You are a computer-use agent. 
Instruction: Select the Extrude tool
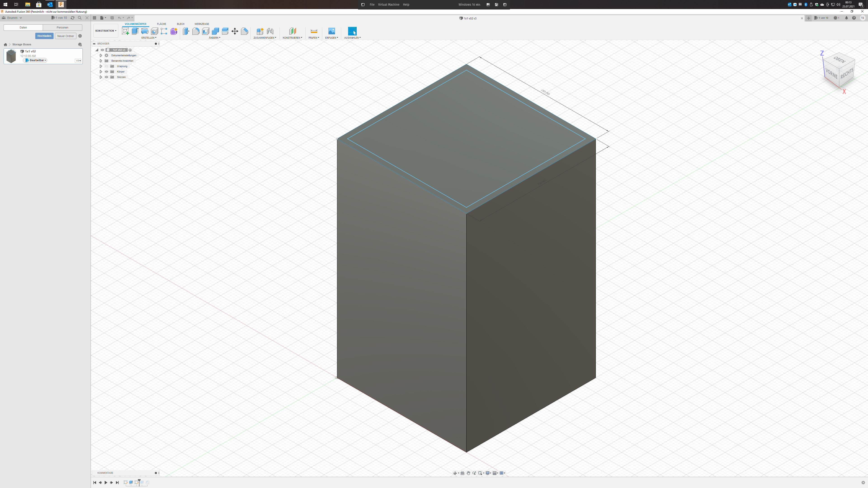click(x=135, y=31)
